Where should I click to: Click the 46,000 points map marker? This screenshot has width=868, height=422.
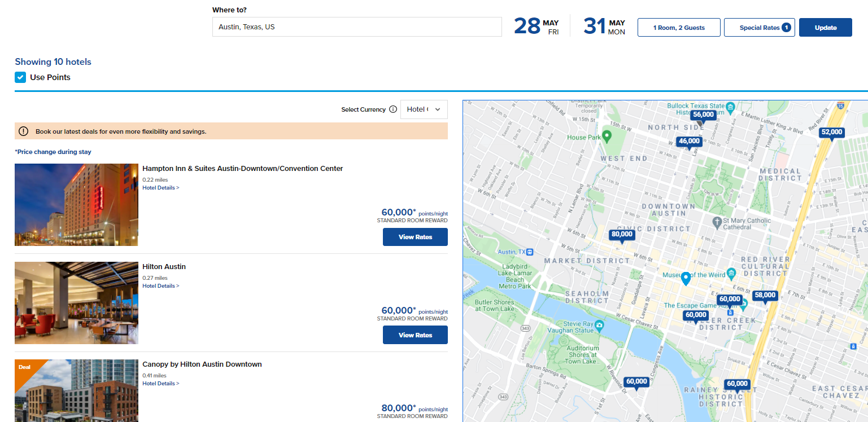tap(689, 142)
